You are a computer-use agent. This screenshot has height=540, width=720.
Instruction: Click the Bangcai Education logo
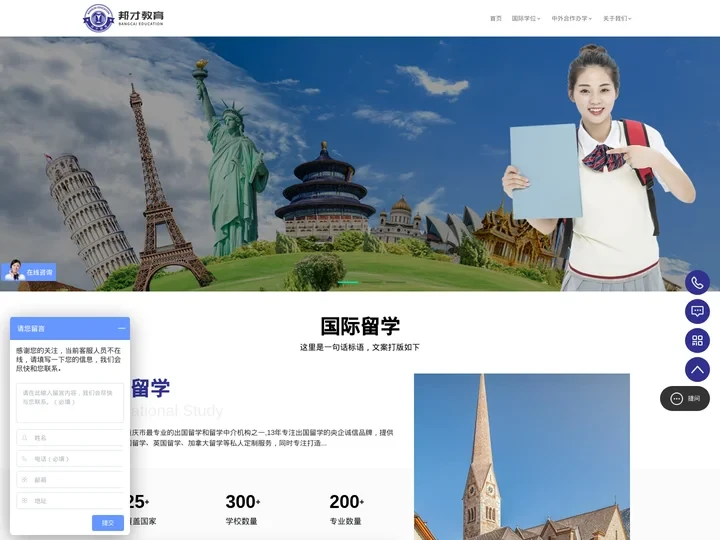tap(123, 18)
